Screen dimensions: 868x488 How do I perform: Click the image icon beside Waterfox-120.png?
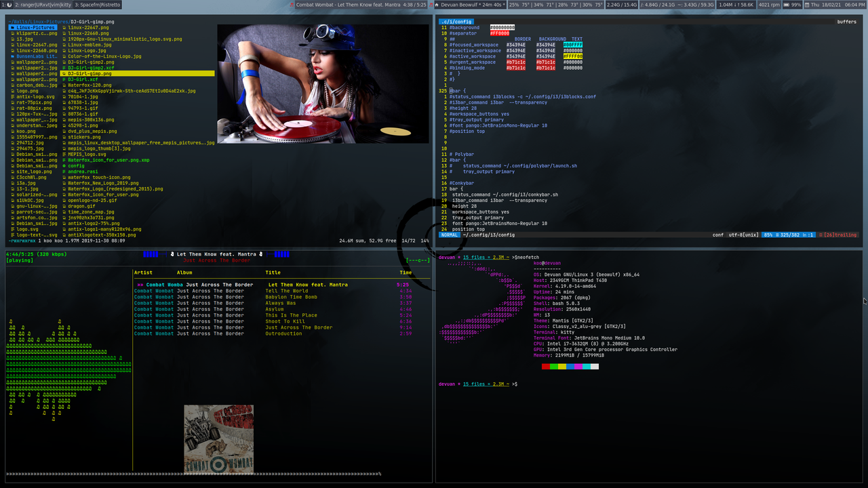(x=64, y=85)
